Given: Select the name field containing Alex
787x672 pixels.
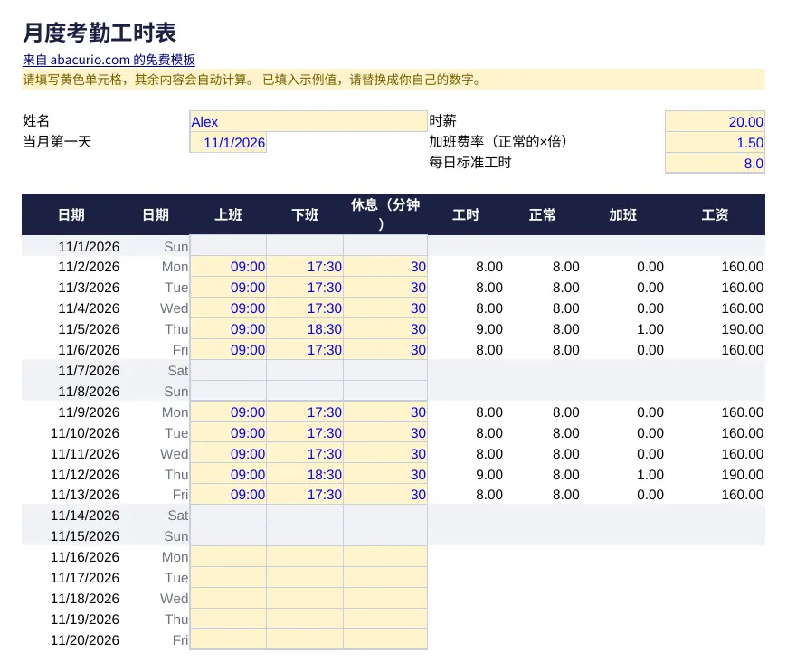Looking at the screenshot, I should (308, 121).
